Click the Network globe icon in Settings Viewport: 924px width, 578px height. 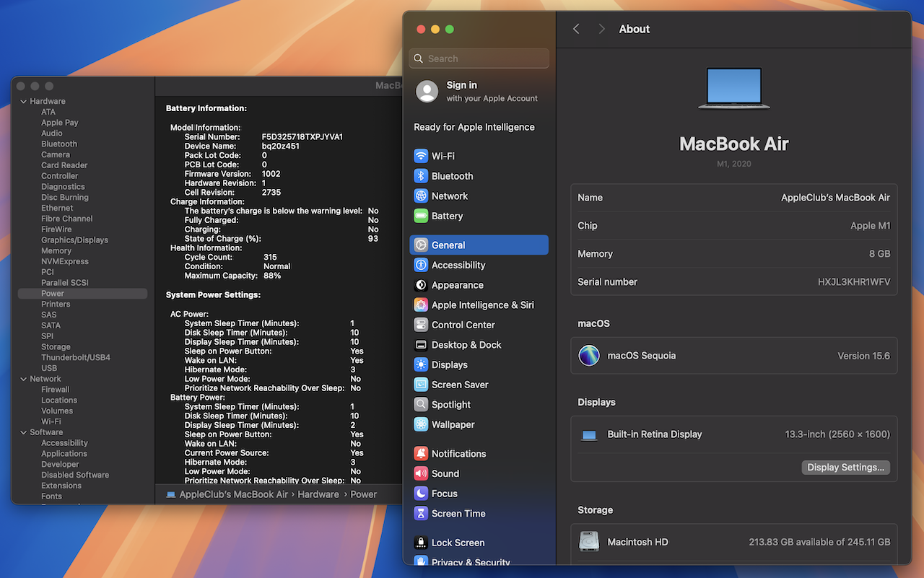pyautogui.click(x=421, y=196)
